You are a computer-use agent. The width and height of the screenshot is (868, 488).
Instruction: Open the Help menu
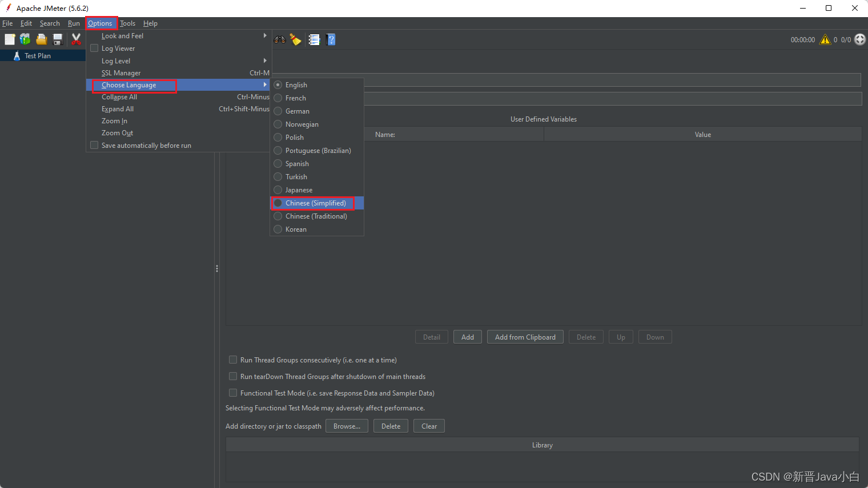(150, 23)
